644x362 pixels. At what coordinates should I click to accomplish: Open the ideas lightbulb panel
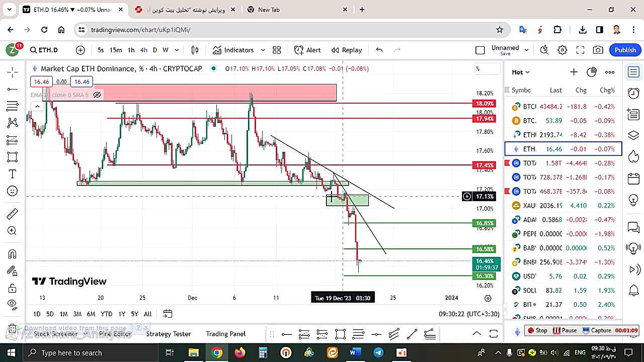[x=634, y=200]
